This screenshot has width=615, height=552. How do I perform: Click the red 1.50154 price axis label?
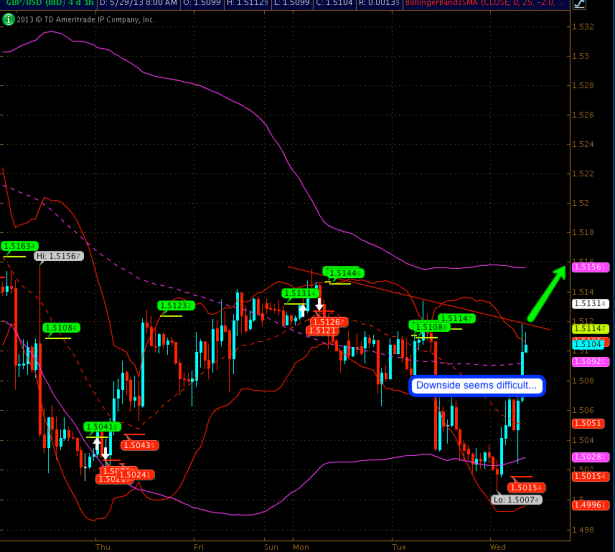click(x=591, y=476)
